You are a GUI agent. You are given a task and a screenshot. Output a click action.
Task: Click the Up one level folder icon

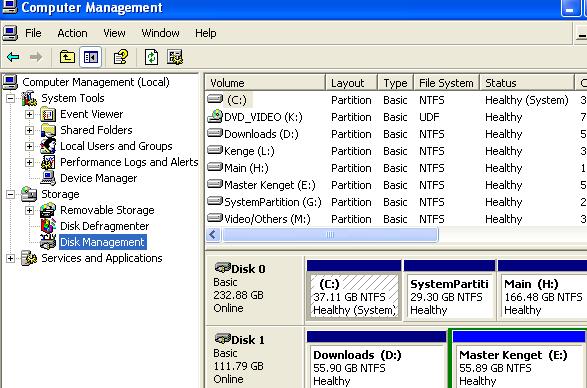pos(67,57)
